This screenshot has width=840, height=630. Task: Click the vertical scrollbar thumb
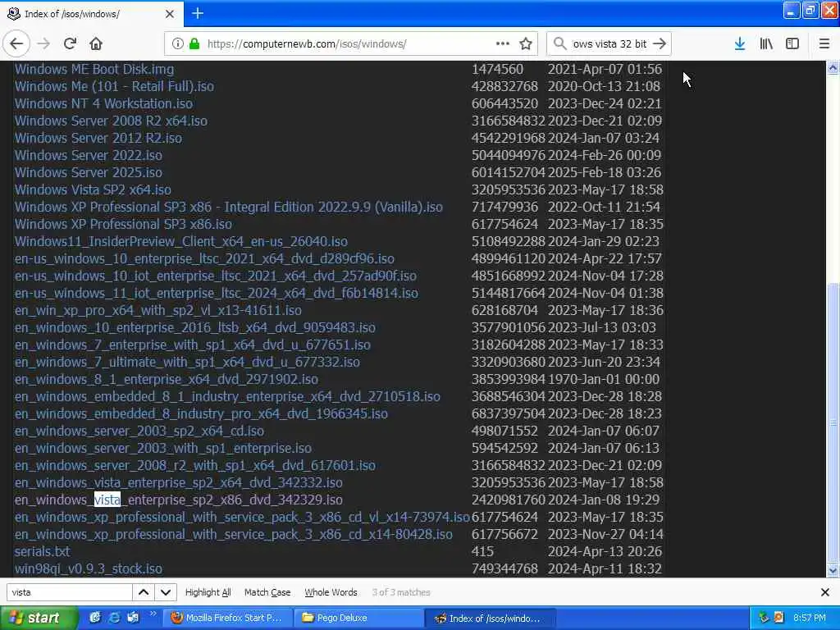point(833,422)
